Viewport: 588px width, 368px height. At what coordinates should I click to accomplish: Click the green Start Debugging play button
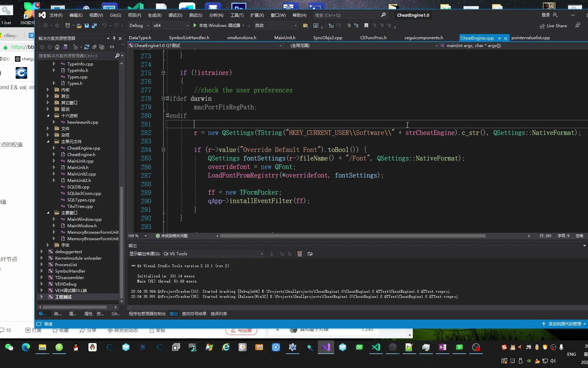[195, 25]
